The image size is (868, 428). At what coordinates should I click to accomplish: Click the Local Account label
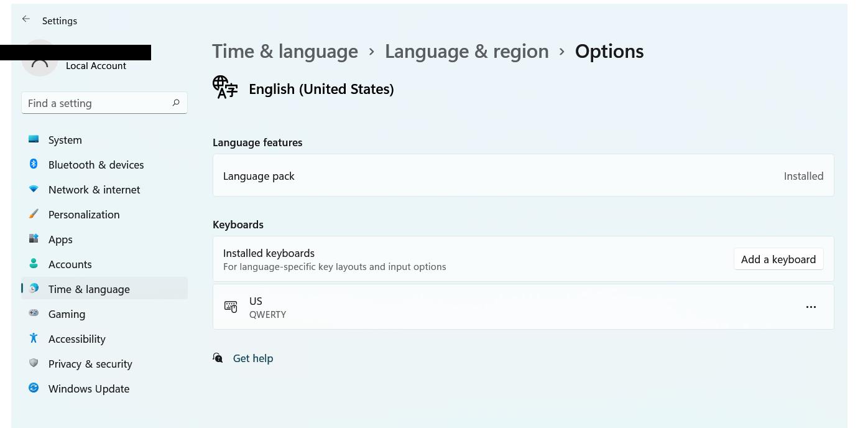click(96, 66)
